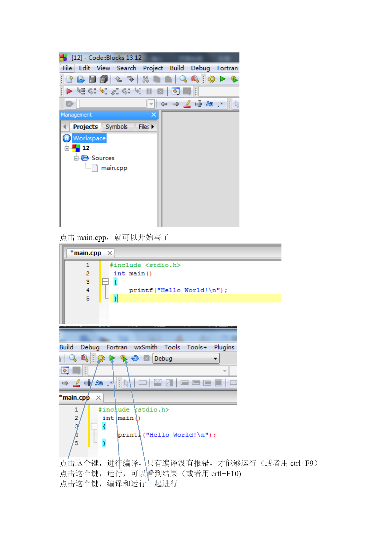Click the Cut scissors icon
Image resolution: width=392 pixels, height=554 pixels.
click(145, 79)
